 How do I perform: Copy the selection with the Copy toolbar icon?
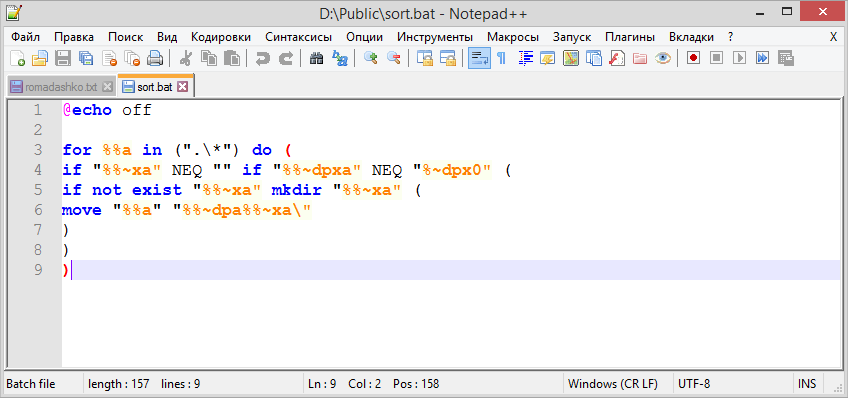[x=209, y=58]
